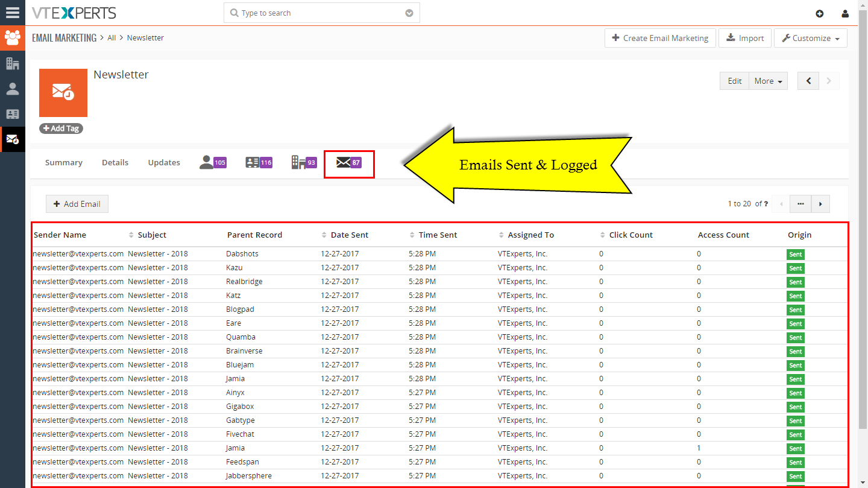Click the Sent badge in Gigabox row
The image size is (868, 488).
[796, 407]
